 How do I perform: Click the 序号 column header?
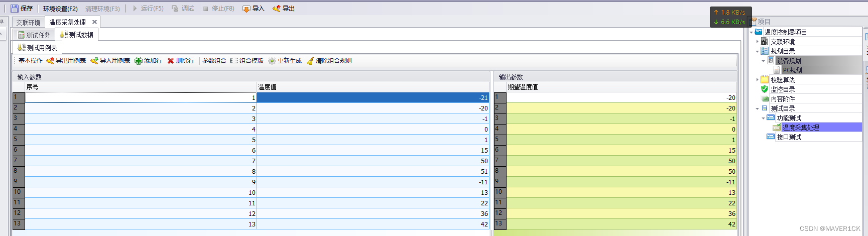[x=141, y=87]
